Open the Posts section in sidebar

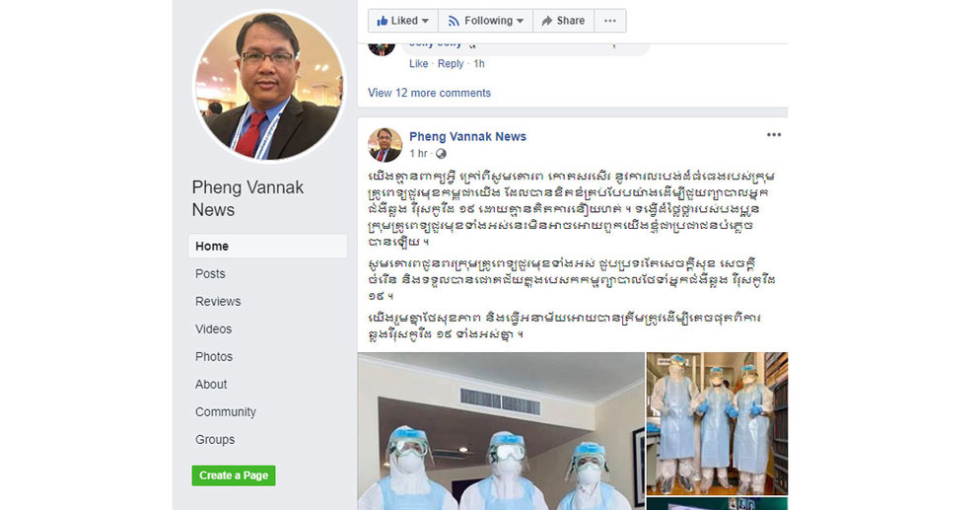coord(210,274)
